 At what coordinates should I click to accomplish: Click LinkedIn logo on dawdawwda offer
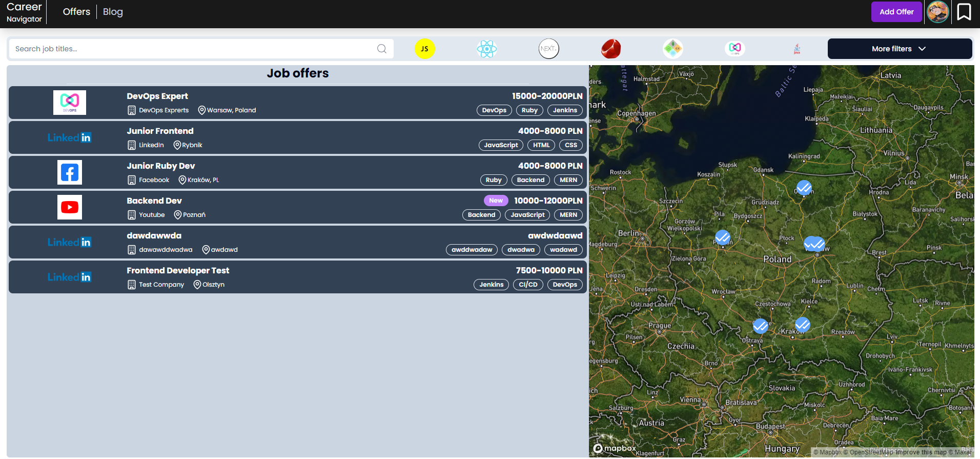[x=69, y=242]
